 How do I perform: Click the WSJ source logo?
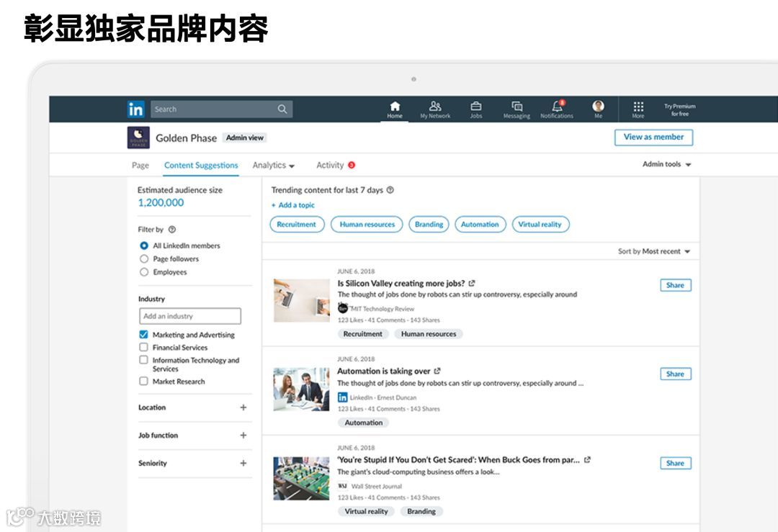[x=342, y=486]
